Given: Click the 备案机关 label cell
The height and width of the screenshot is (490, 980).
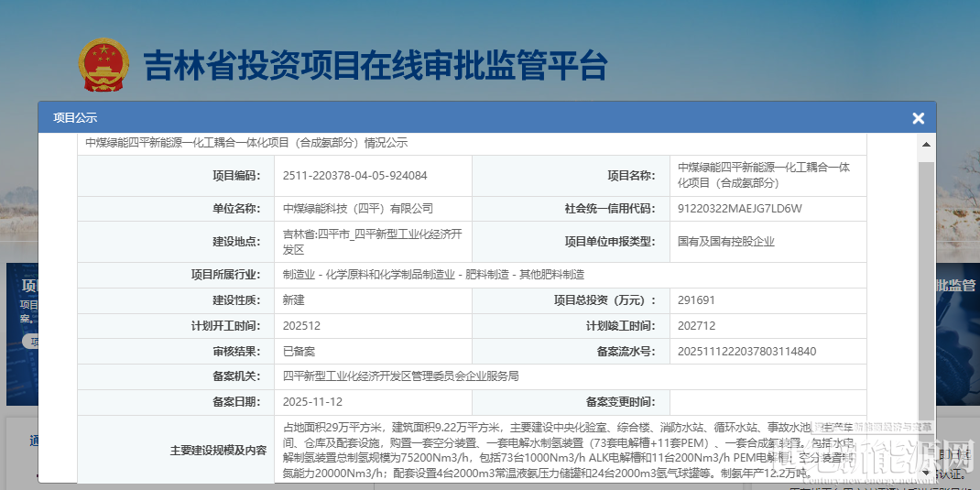Looking at the screenshot, I should point(176,376).
